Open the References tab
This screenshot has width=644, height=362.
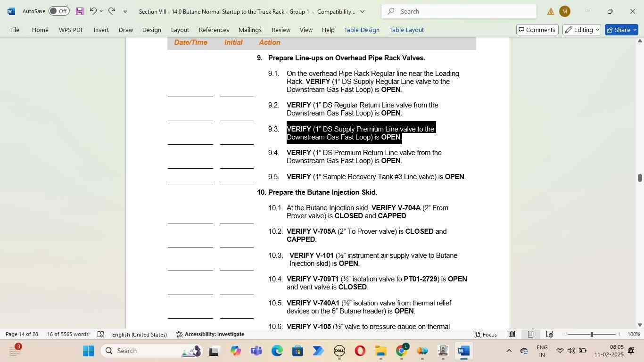coord(214,30)
